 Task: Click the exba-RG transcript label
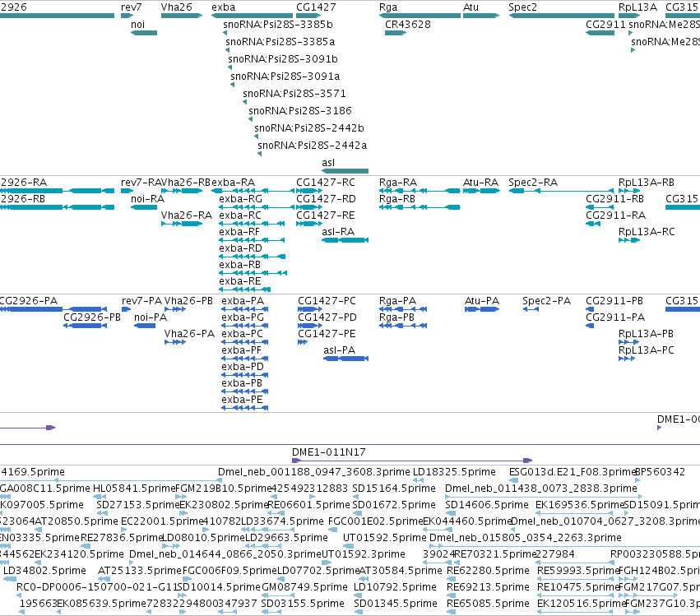[240, 199]
